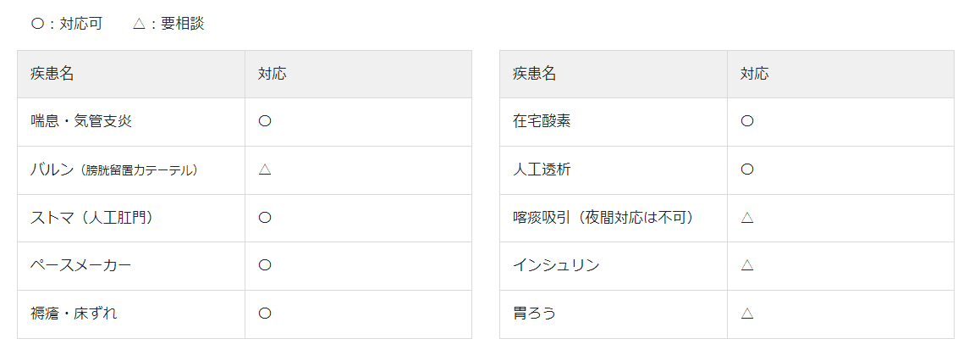Select the triangle symbol in インシュリン row

pyautogui.click(x=747, y=265)
